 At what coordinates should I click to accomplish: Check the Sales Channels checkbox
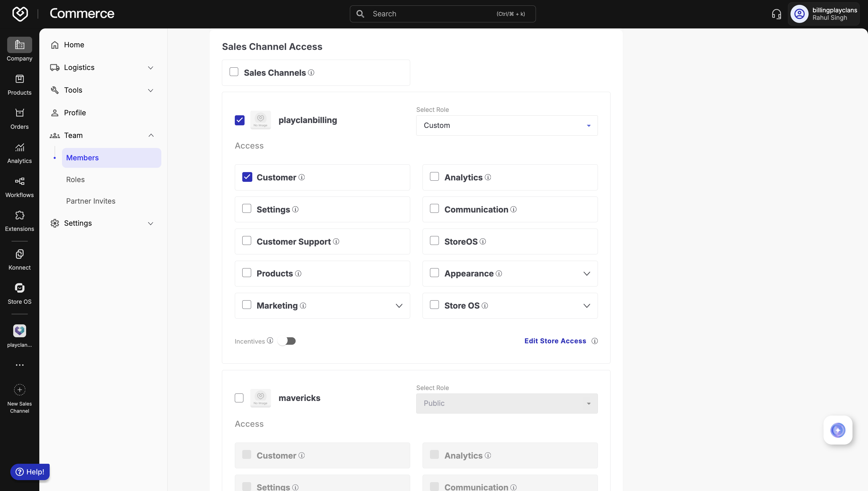[x=234, y=72]
